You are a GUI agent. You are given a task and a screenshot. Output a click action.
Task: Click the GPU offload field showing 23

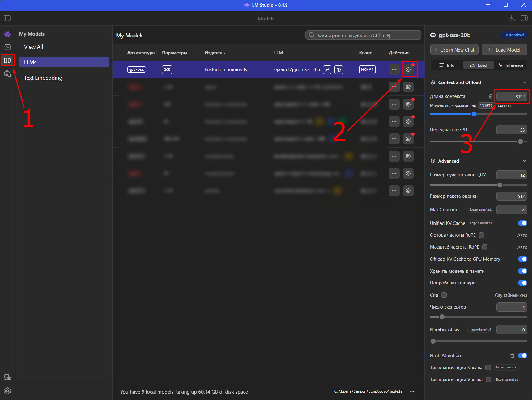click(512, 130)
